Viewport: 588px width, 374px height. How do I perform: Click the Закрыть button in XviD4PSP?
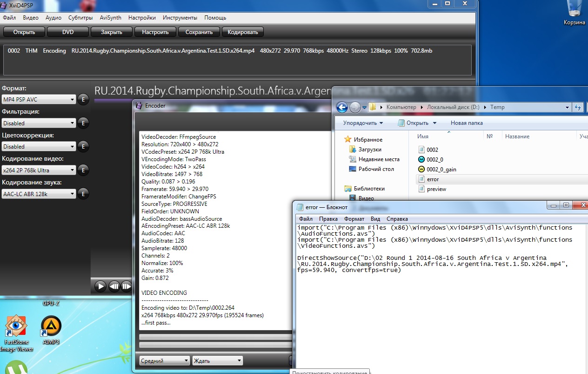tap(111, 32)
